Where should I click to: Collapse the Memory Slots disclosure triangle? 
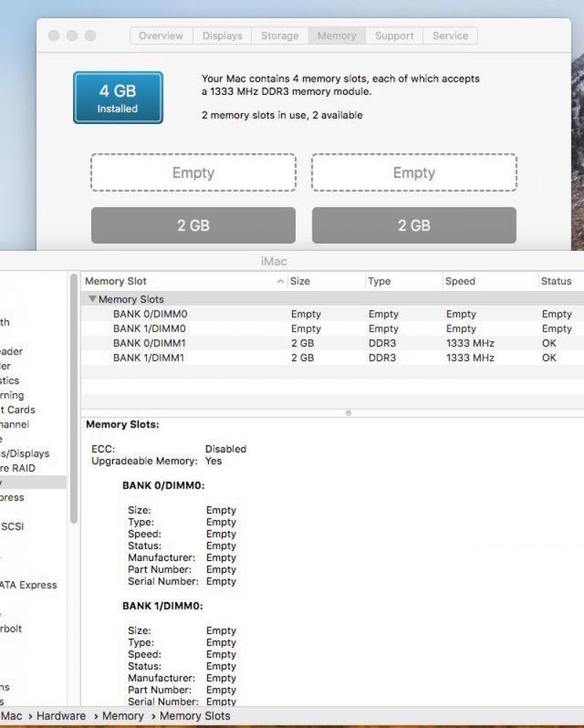pyautogui.click(x=92, y=299)
